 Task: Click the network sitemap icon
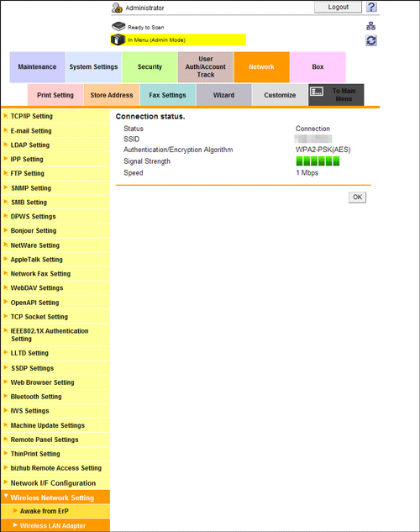(370, 26)
